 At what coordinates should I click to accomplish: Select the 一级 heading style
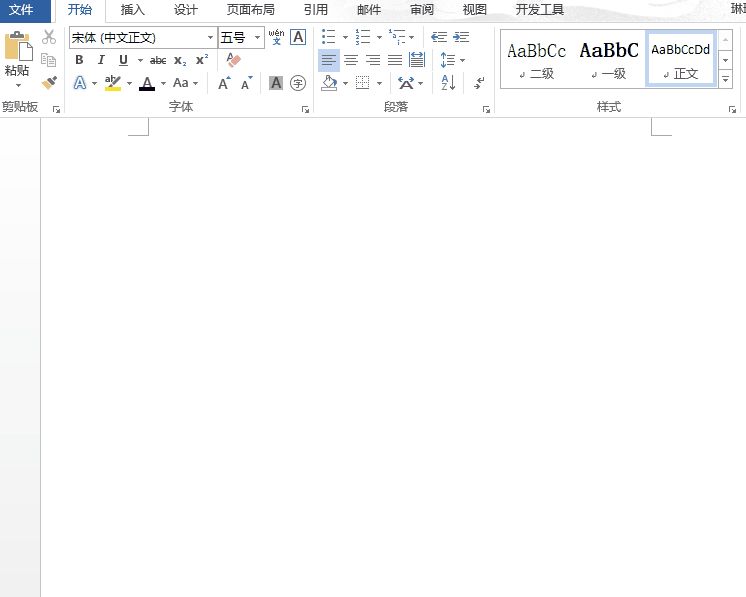(609, 59)
